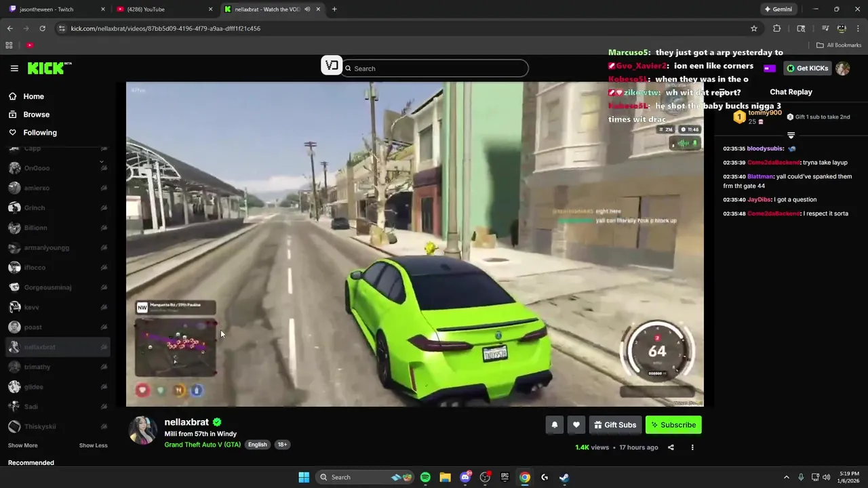Click the English language tag

257,445
